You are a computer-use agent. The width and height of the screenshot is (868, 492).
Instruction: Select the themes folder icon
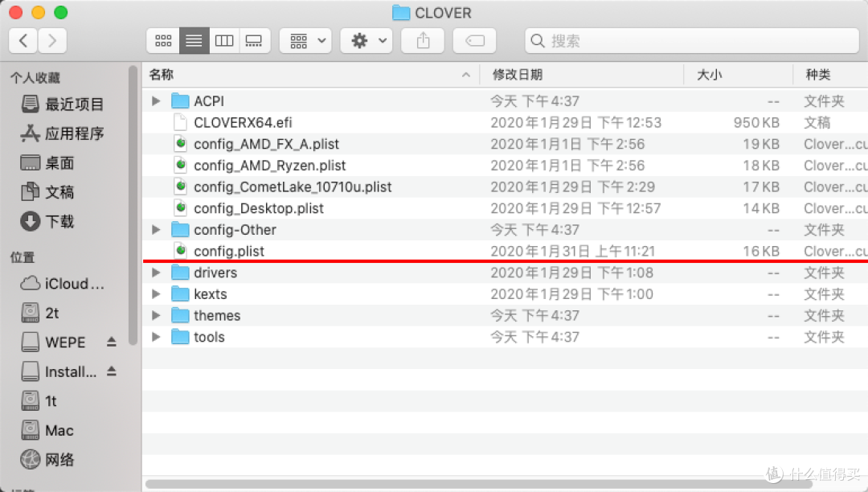click(180, 315)
